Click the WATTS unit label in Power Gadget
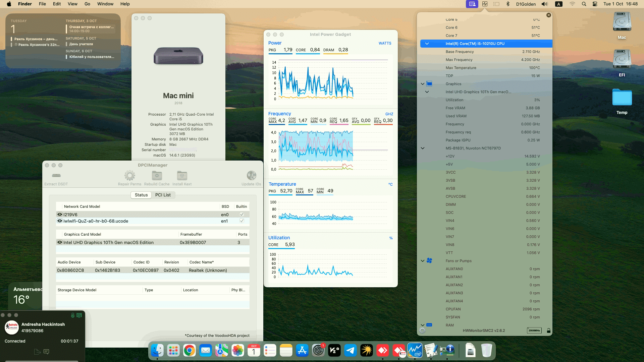Screen dimensions: 644x362 coord(385,43)
